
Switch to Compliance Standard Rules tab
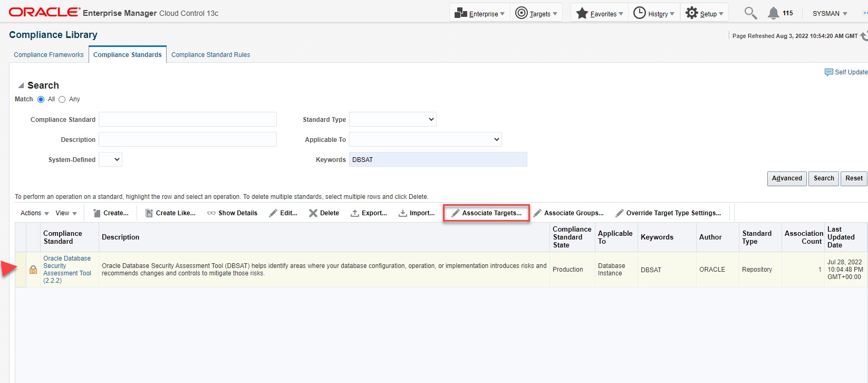[x=211, y=55]
